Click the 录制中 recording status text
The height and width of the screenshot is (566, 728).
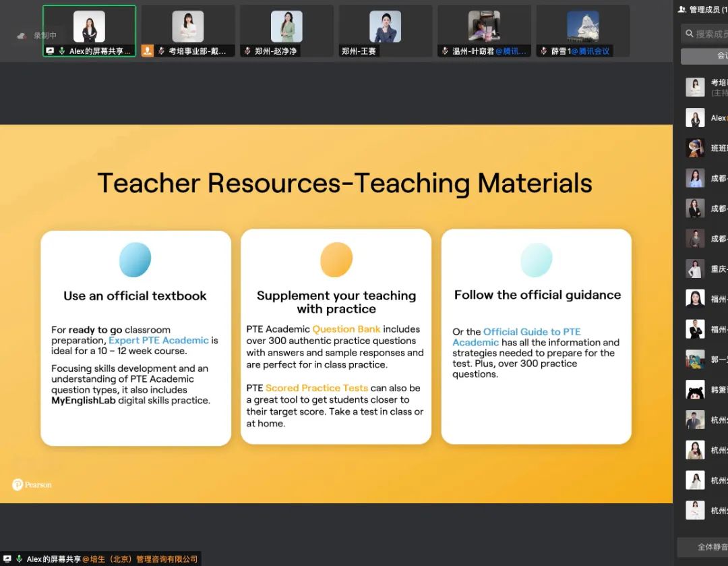click(45, 36)
